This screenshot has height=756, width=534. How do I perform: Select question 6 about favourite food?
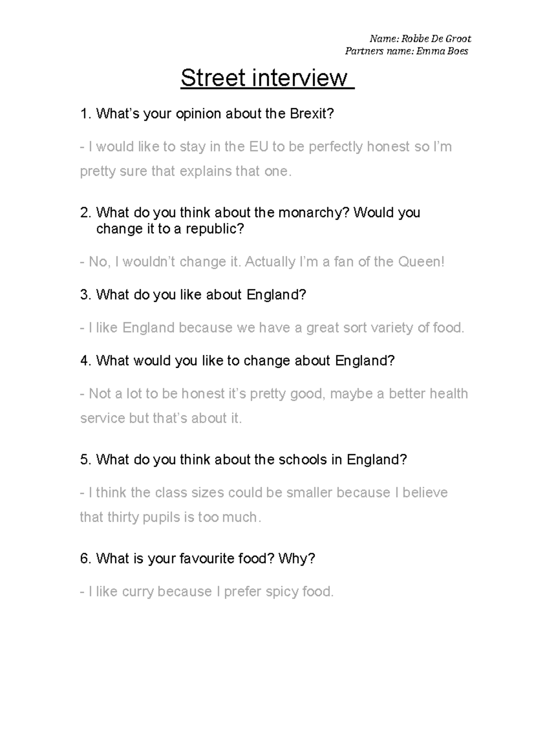198,558
